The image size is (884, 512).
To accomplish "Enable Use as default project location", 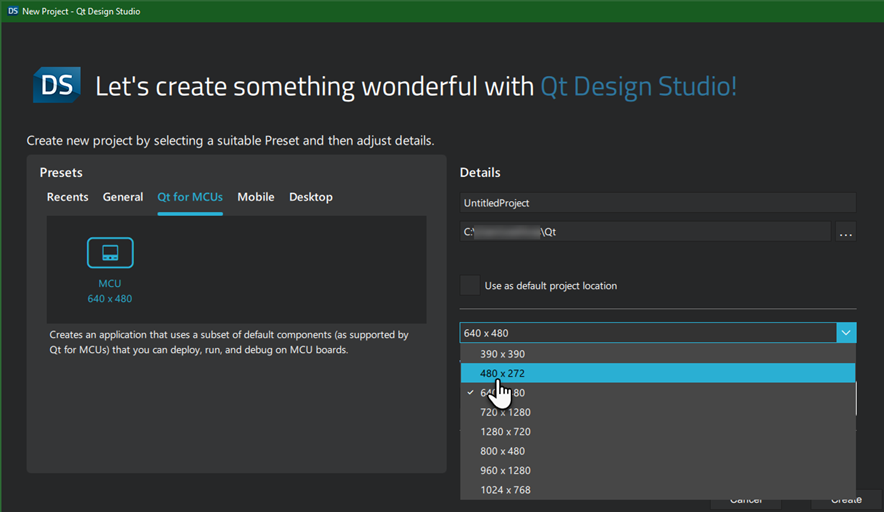I will click(470, 285).
